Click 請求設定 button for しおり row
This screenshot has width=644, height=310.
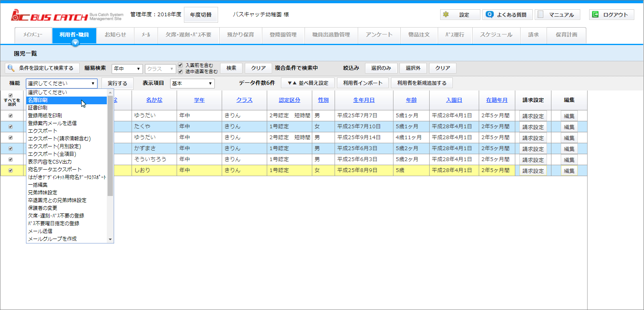tap(533, 171)
